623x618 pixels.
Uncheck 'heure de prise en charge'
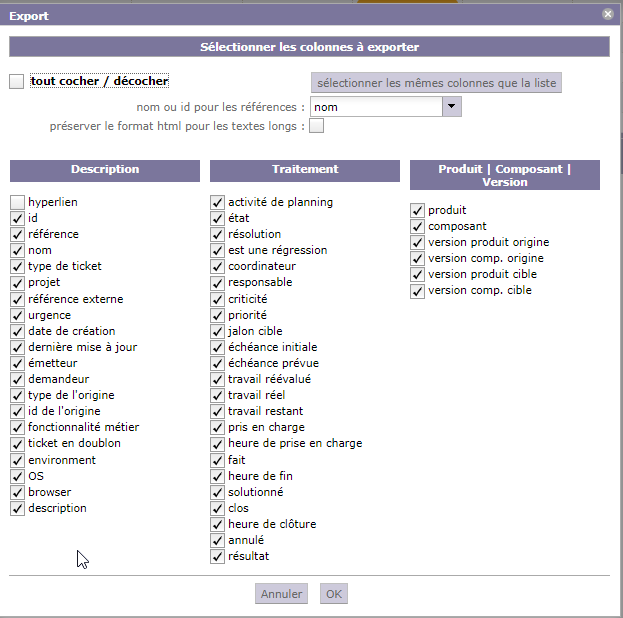click(x=218, y=443)
